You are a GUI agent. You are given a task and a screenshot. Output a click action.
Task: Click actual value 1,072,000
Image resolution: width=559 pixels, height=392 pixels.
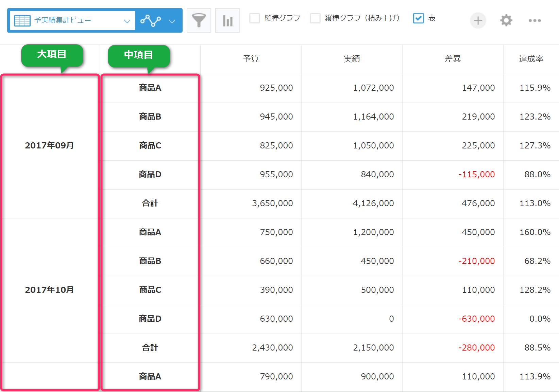pyautogui.click(x=373, y=88)
